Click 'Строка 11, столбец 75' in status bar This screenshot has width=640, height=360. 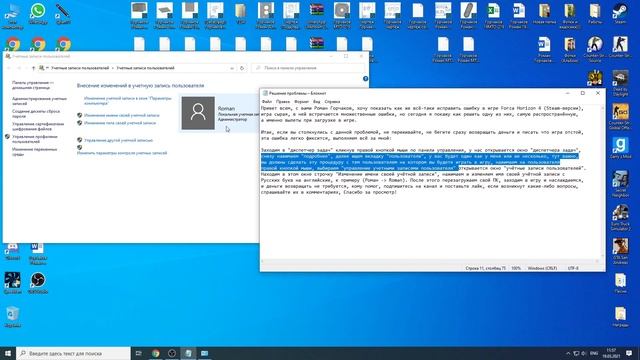point(485,268)
